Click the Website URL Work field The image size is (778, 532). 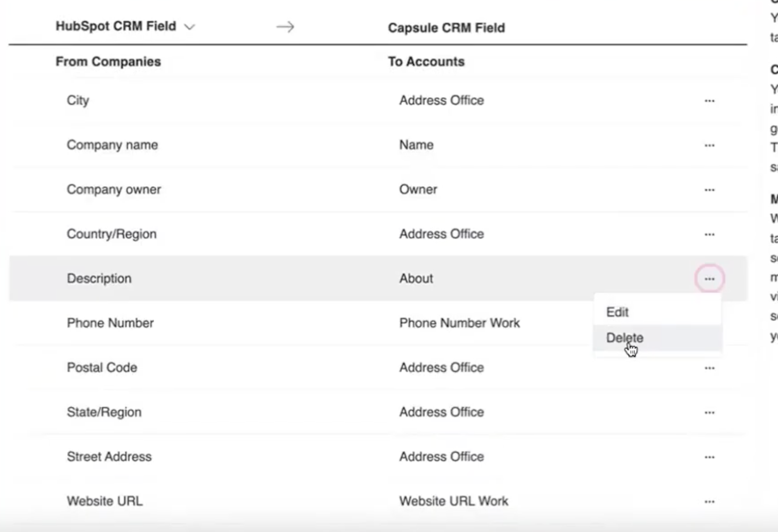(454, 501)
